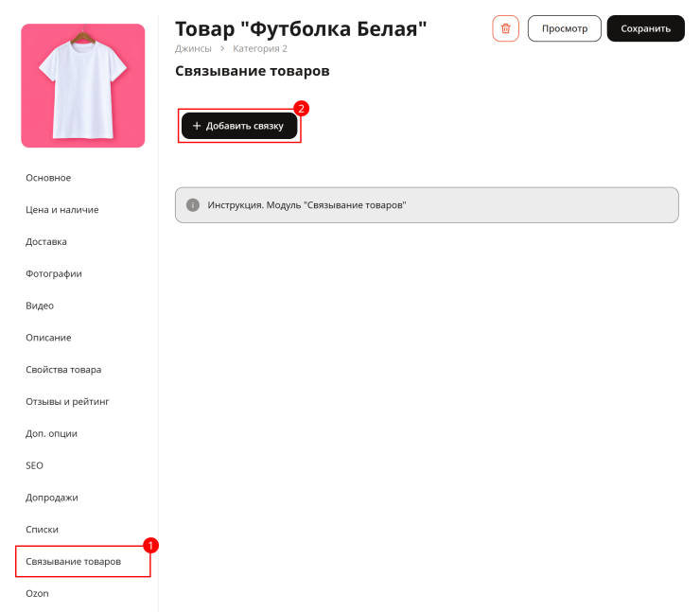Viewport: 700px width, 612px height.
Task: Open the Цена и наличие section
Action: tap(62, 210)
